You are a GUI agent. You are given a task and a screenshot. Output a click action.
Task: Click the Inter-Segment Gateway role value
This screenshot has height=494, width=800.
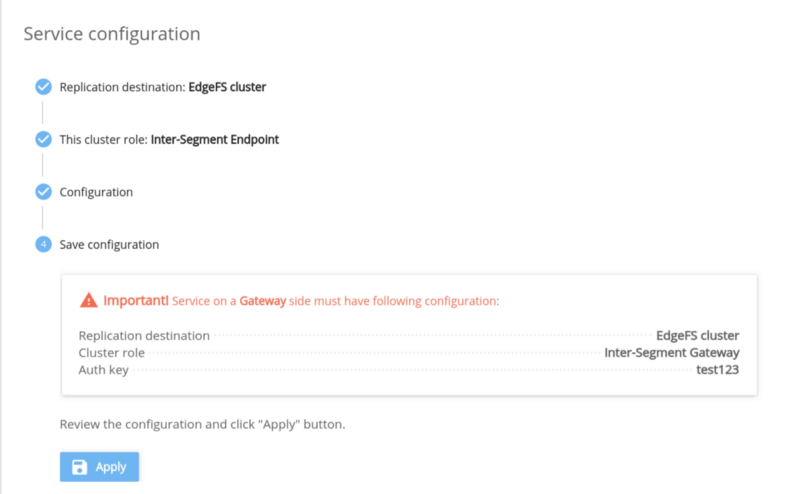click(x=672, y=353)
